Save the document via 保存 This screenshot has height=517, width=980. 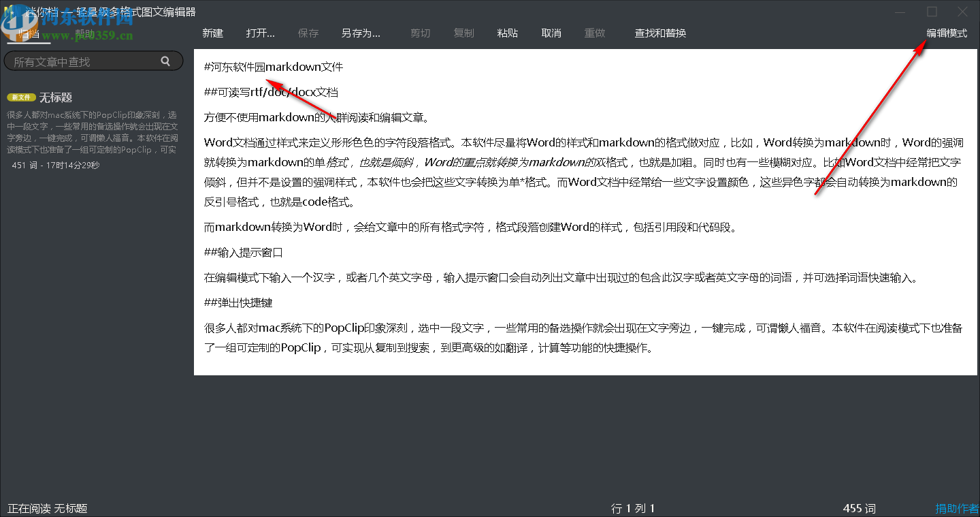tap(308, 33)
